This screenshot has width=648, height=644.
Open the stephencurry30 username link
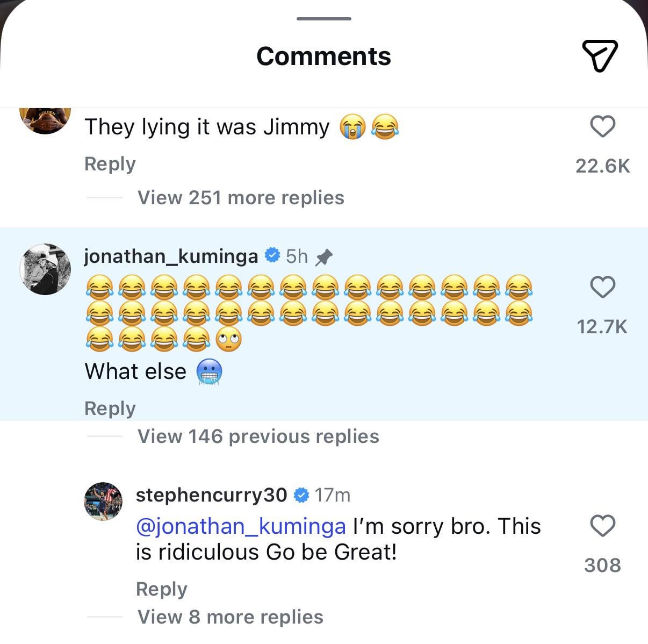[211, 495]
